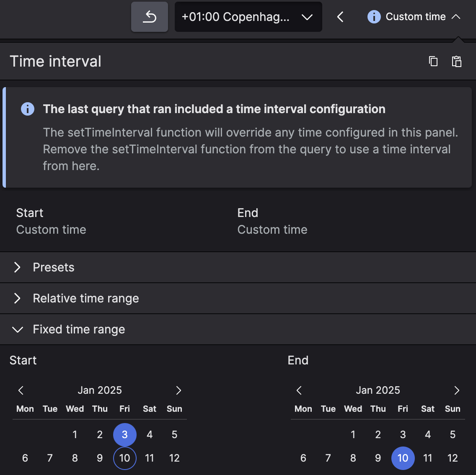This screenshot has width=476, height=475.
Task: Go to next month in End calendar
Action: click(x=457, y=390)
